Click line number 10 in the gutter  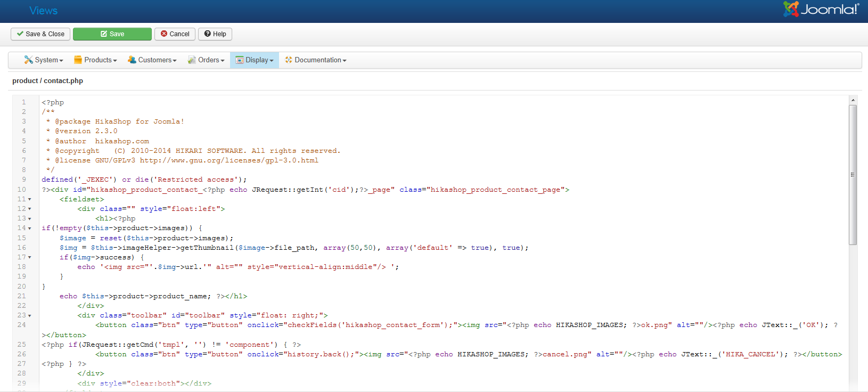click(21, 190)
